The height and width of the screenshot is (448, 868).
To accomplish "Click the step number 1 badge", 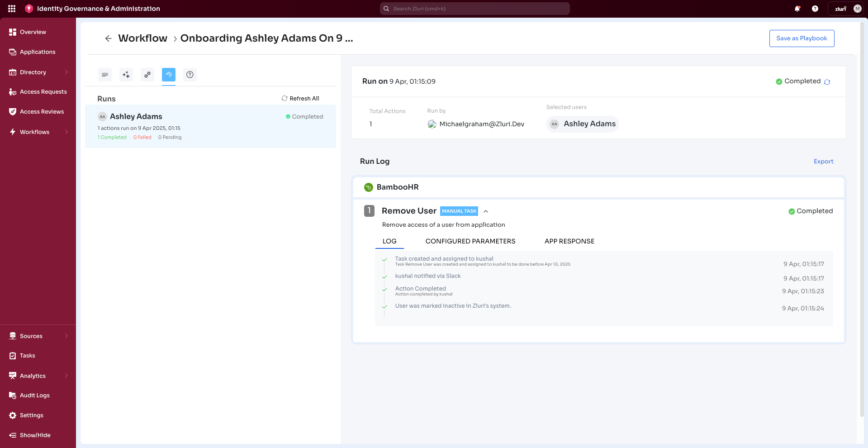I will pos(369,211).
